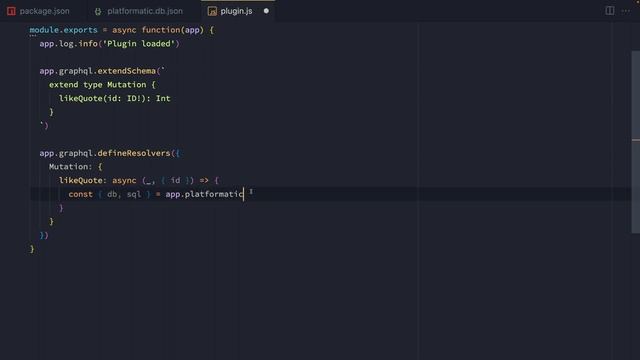Click the 'const' keyword

coord(80,194)
